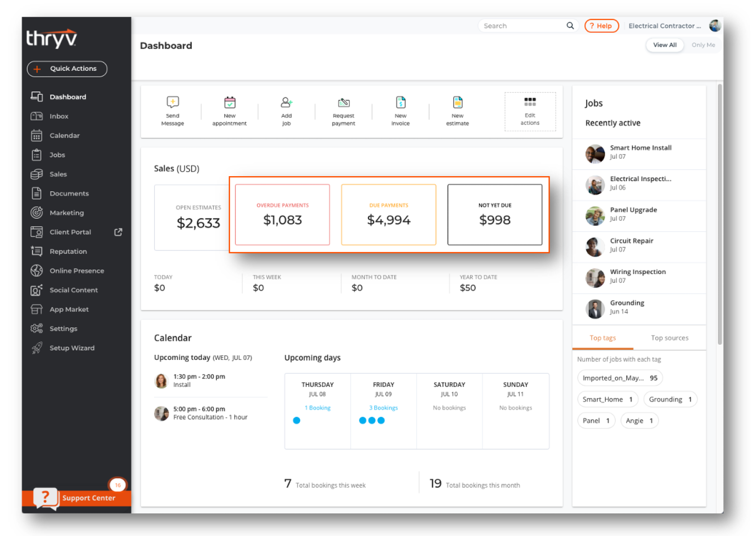The height and width of the screenshot is (536, 756).
Task: Open the Dashboard sidebar icon
Action: (x=37, y=96)
